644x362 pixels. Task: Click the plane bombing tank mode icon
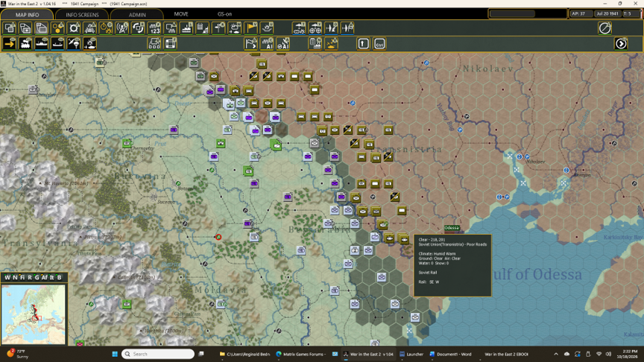pyautogui.click(x=90, y=43)
